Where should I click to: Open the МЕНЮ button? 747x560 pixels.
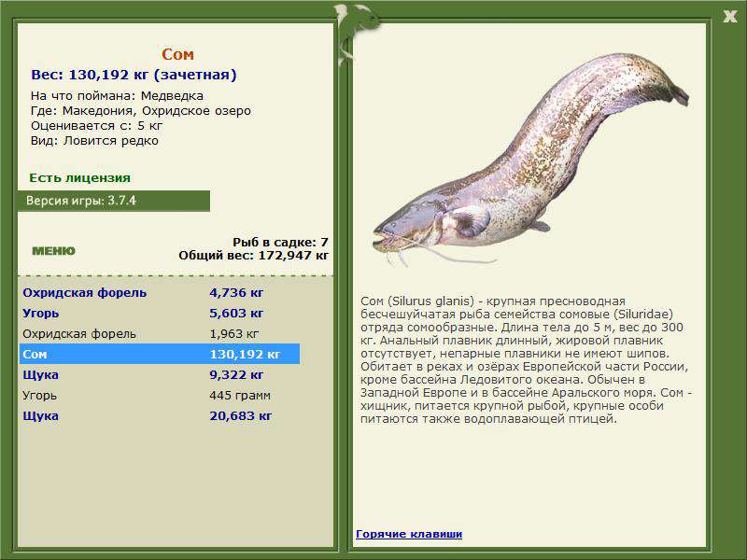tap(53, 250)
